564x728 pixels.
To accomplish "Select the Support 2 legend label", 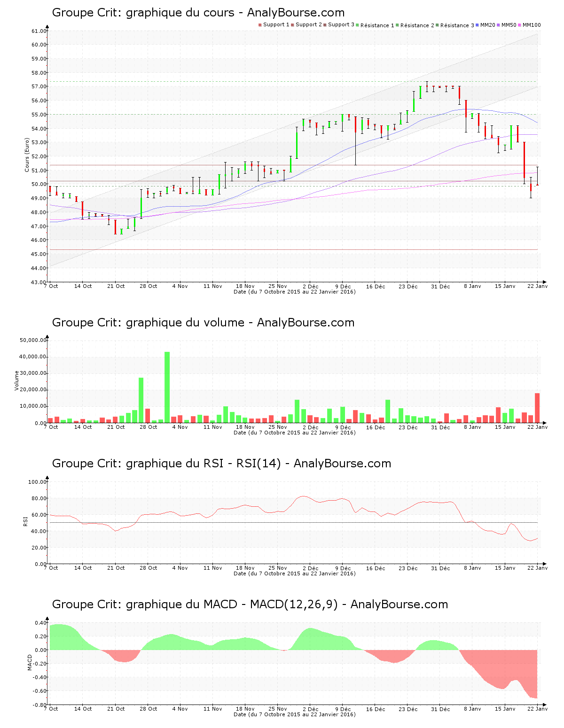I will 309,25.
